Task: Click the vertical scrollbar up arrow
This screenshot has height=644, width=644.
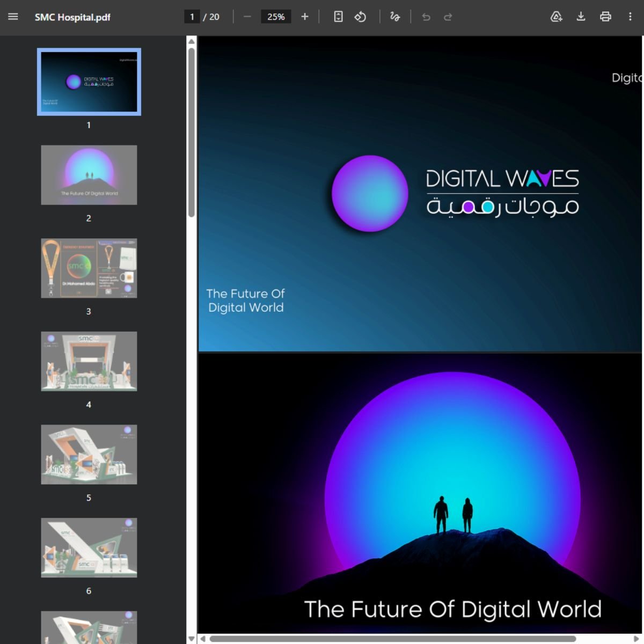Action: [192, 41]
